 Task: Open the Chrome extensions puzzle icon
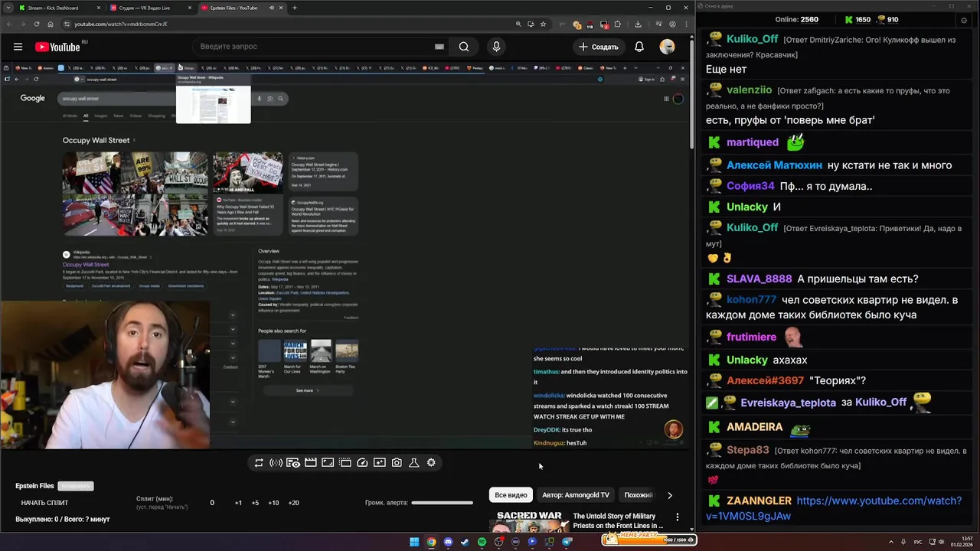[618, 24]
